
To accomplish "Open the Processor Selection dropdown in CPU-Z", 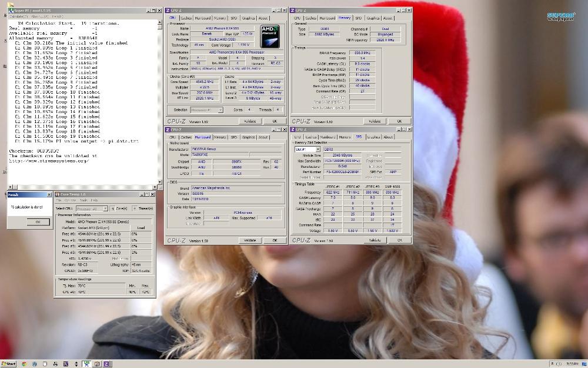I will (220, 110).
